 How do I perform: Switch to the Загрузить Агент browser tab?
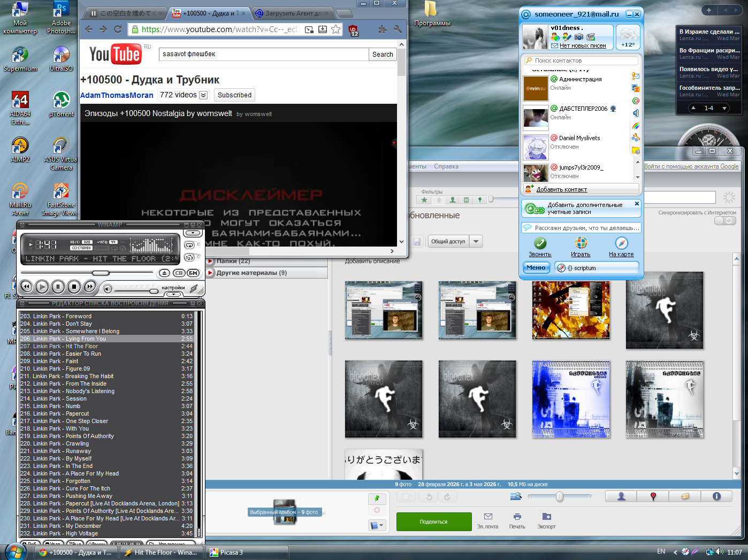click(x=292, y=13)
